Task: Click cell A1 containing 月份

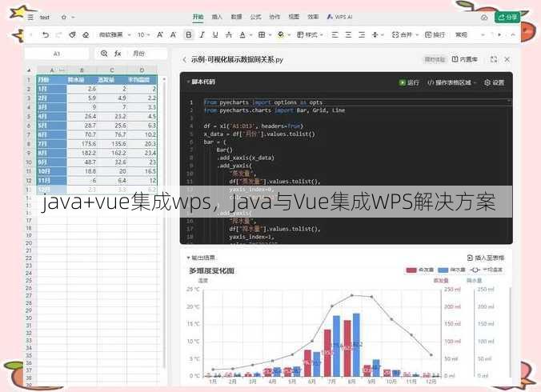Action: (x=52, y=80)
